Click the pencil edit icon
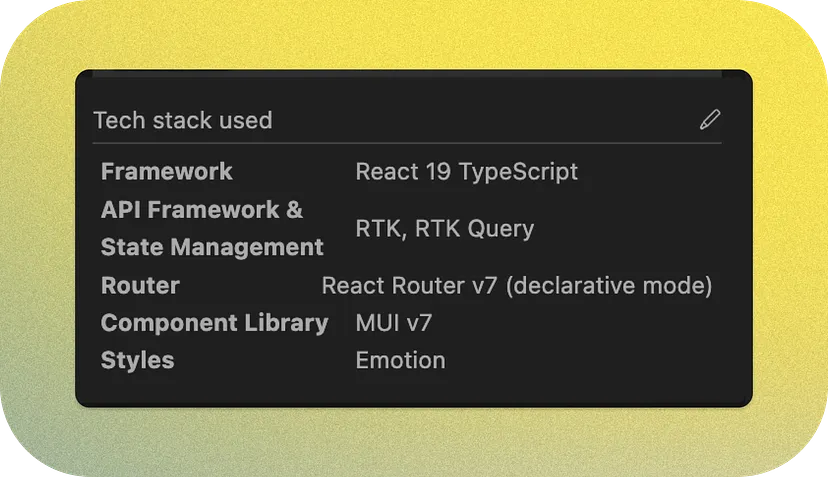 (x=710, y=119)
